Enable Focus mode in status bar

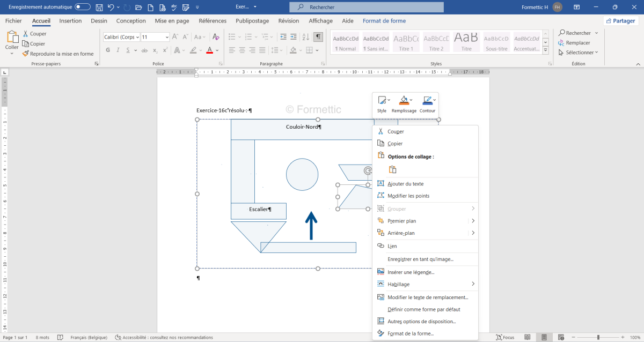tap(504, 337)
